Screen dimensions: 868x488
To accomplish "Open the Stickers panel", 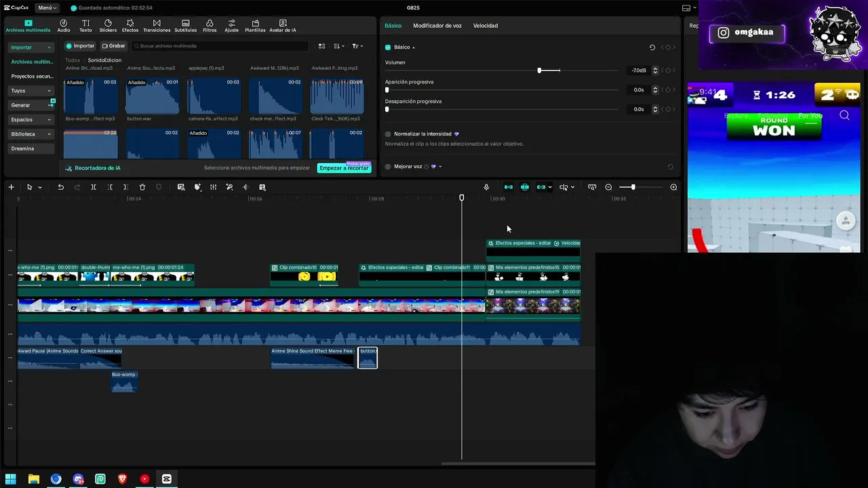I will click(x=108, y=26).
